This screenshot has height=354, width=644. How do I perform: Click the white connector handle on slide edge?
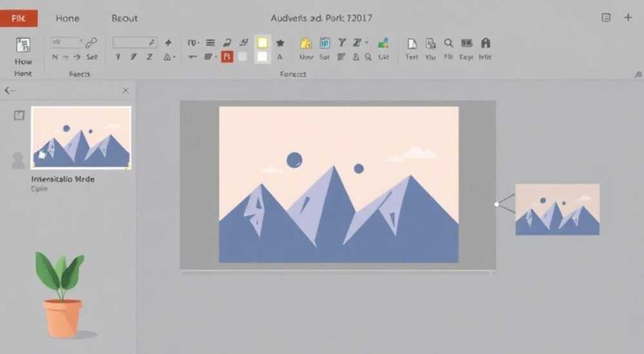pos(497,204)
